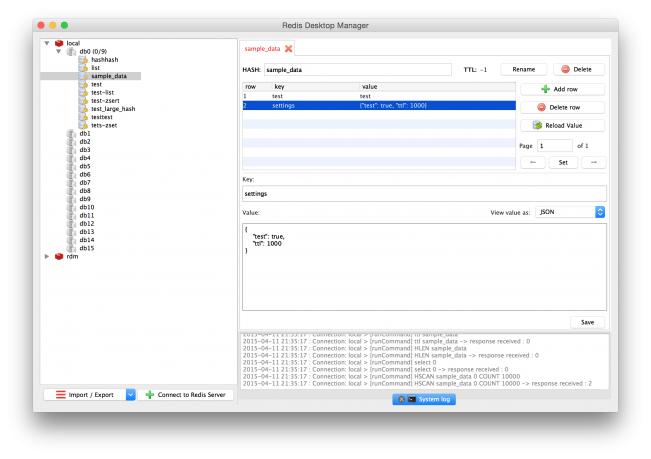
Task: Click the db1 database icon
Action: click(71, 134)
